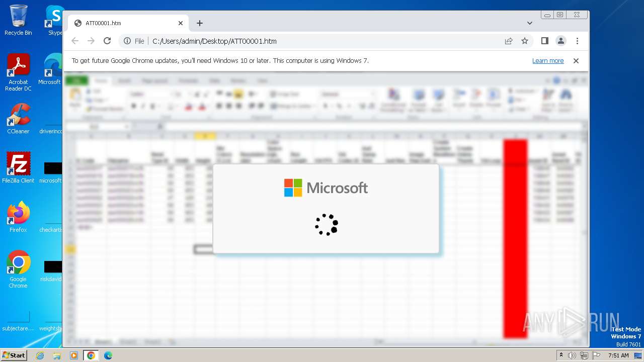The image size is (644, 362).
Task: Minimize the Chrome window
Action: pyautogui.click(x=547, y=15)
